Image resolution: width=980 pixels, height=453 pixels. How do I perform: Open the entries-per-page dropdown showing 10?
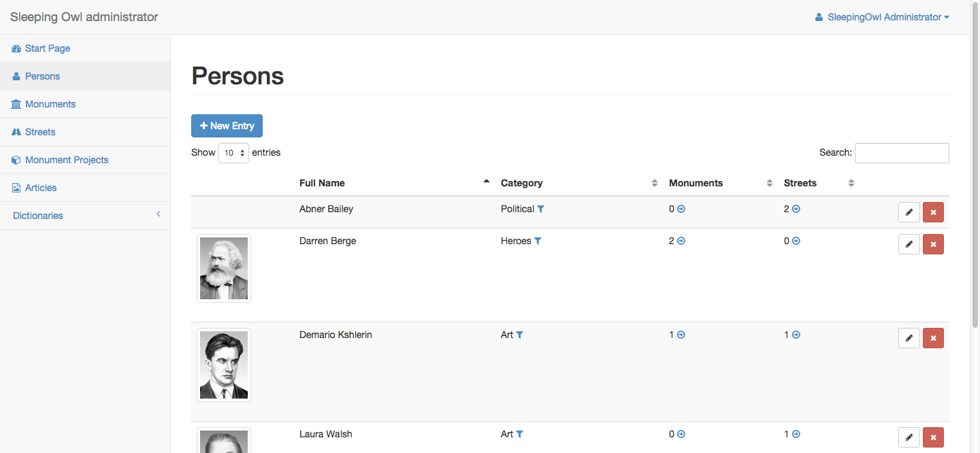(x=233, y=153)
